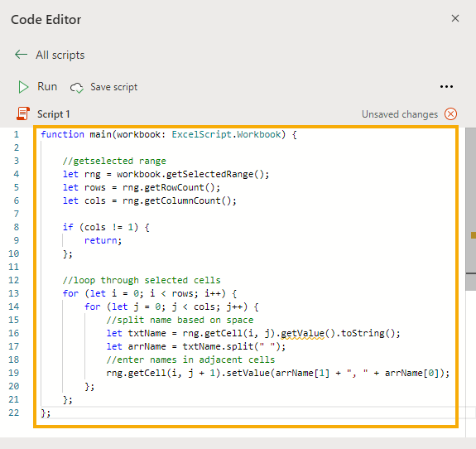The width and height of the screenshot is (476, 449).
Task: Place cursor on the getSelectedRange line
Action: point(166,174)
